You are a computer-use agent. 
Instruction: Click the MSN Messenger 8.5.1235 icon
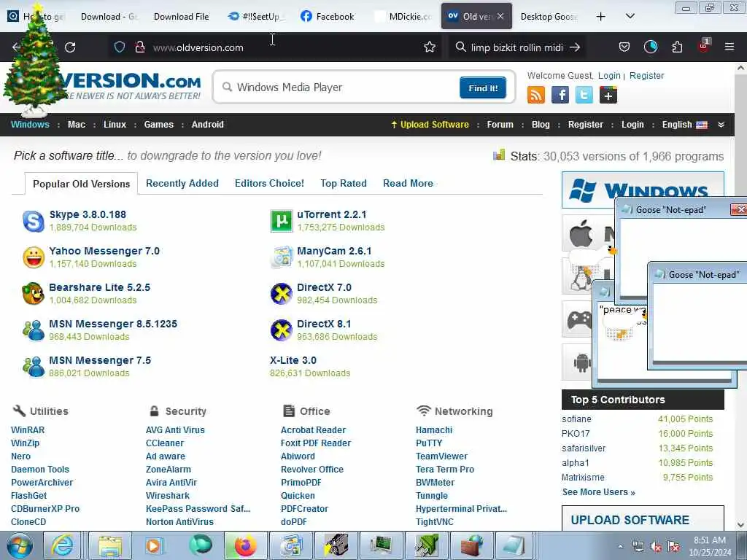34,330
